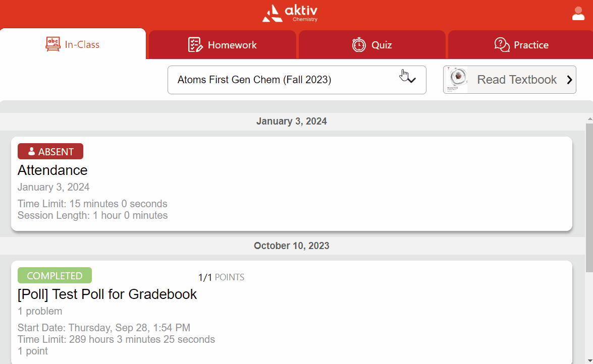This screenshot has width=593, height=364.
Task: Open the Attendance session card
Action: point(291,184)
